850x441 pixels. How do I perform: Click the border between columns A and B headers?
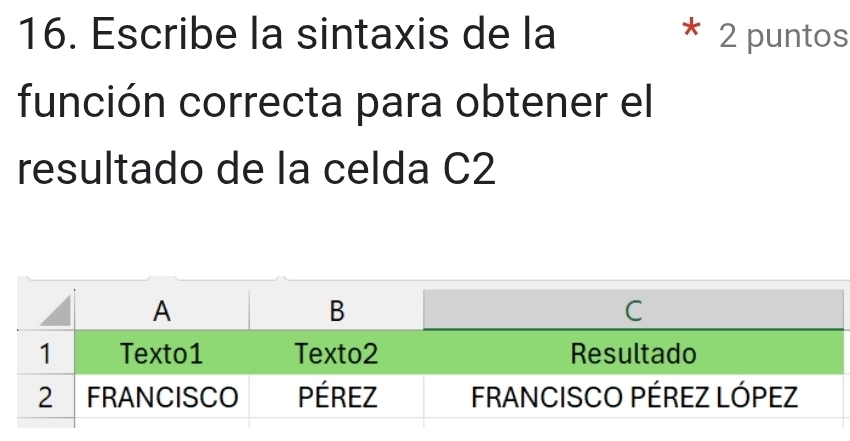pos(249,310)
